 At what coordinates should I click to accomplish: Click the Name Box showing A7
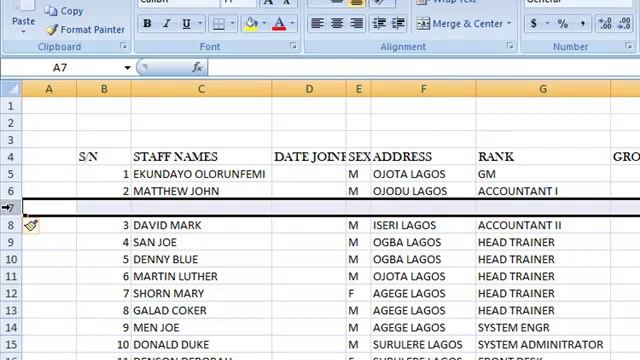pos(60,67)
